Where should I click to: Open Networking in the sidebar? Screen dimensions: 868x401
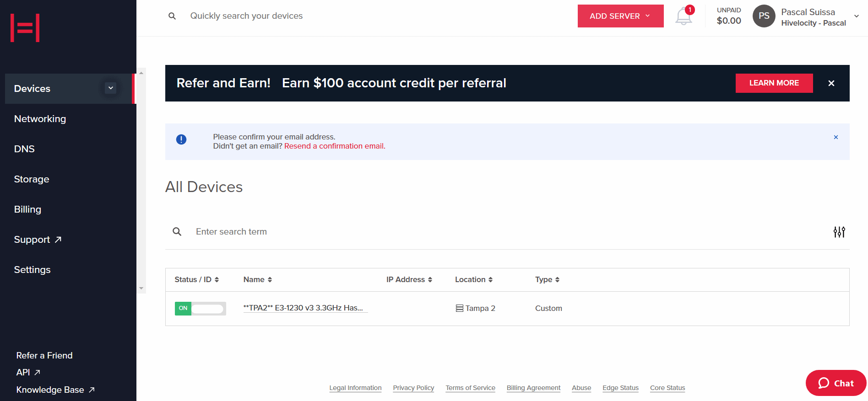(40, 119)
